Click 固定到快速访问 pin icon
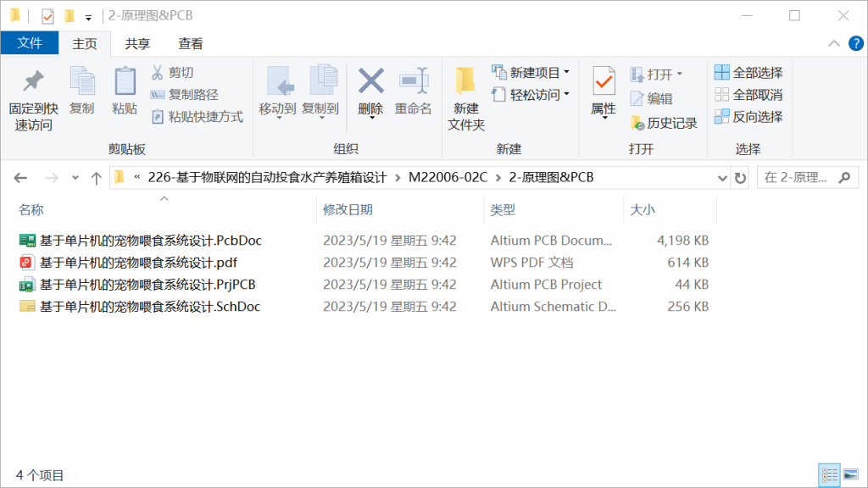 pos(33,93)
